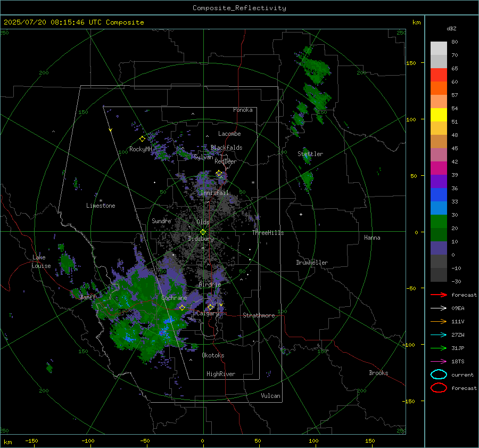This screenshot has width=479, height=448.
Task: Click the white 09EA arrow icon
Action: point(439,308)
